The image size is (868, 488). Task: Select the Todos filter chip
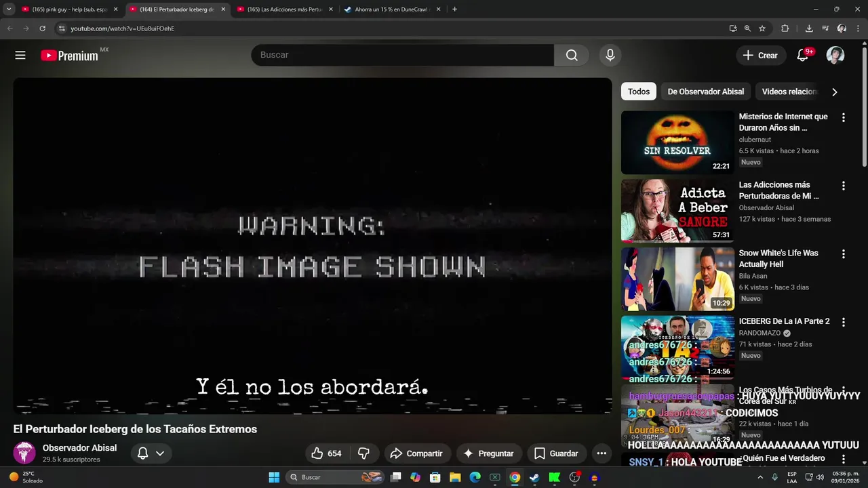639,91
